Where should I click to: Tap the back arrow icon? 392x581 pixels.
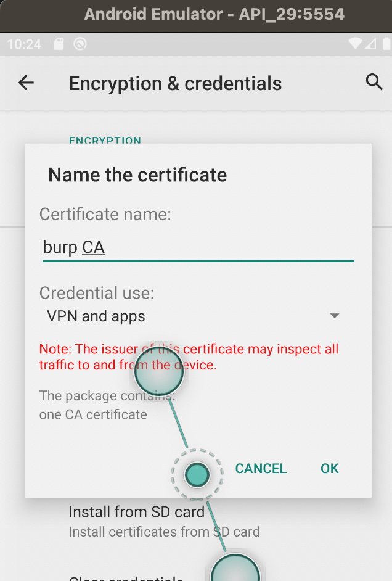[26, 83]
